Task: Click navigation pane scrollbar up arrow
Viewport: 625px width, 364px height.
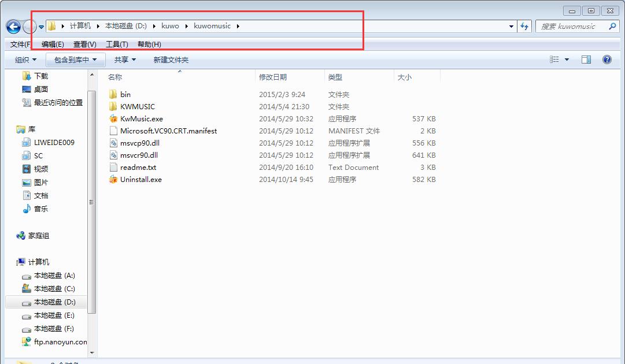Action: [x=92, y=75]
